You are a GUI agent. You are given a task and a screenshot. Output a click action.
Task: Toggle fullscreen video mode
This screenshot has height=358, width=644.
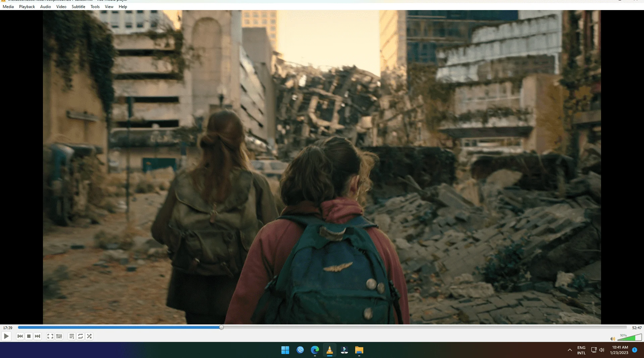(x=50, y=336)
